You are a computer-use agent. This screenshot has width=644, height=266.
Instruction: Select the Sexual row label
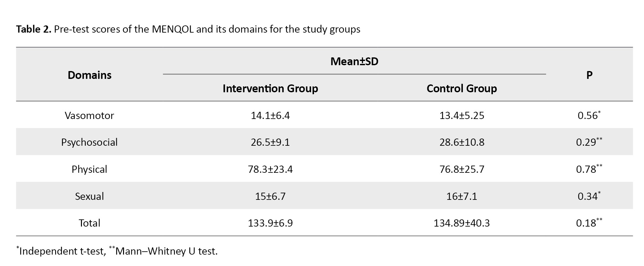tap(89, 196)
